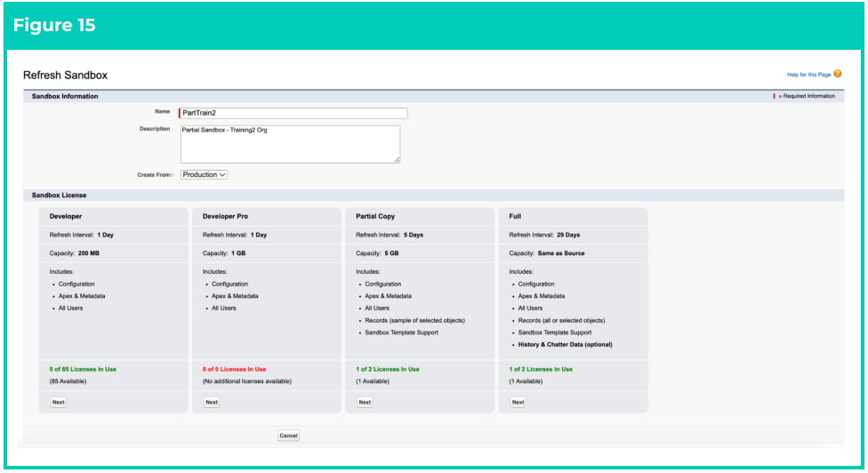Screen dimensions: 868x473
Task: Click Partial Copy's "1 of 2 Licenses In Use"
Action: 388,369
